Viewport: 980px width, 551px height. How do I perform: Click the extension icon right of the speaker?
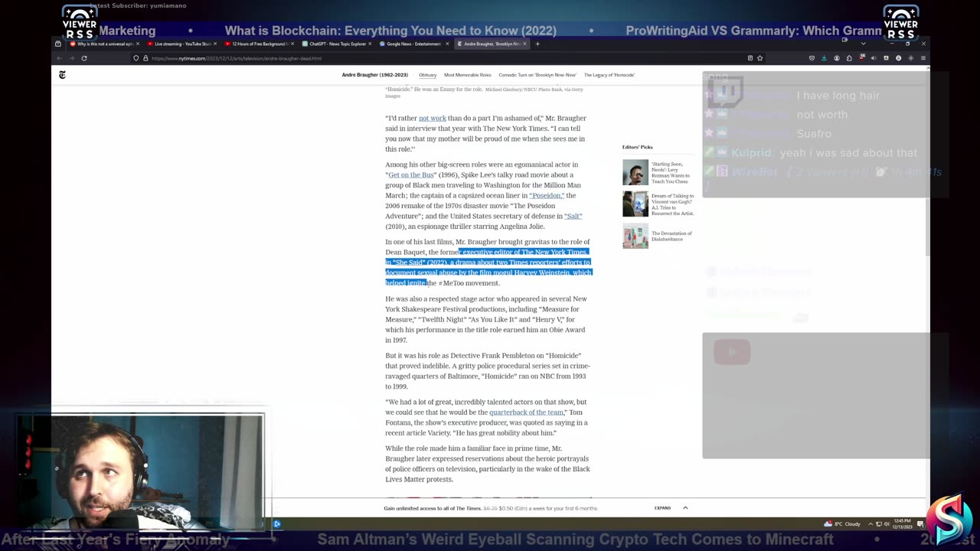(886, 58)
